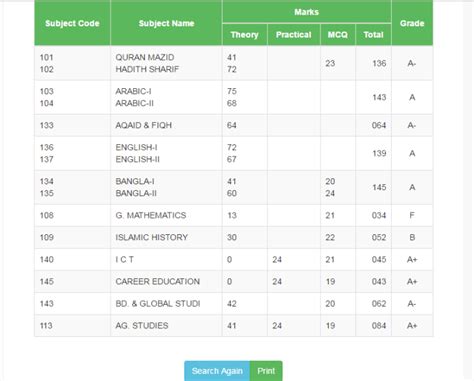Select AG. STUDIES subject name
Screen dimensions: 474x381
coord(142,326)
